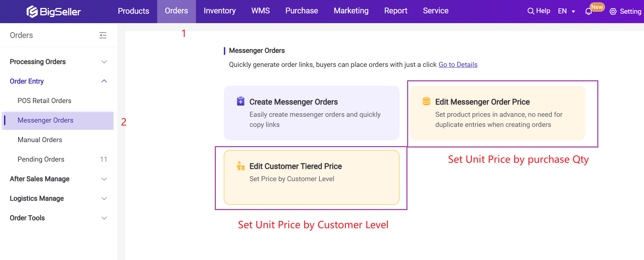
Task: Expand the Logistics Manage section
Action: tap(104, 199)
